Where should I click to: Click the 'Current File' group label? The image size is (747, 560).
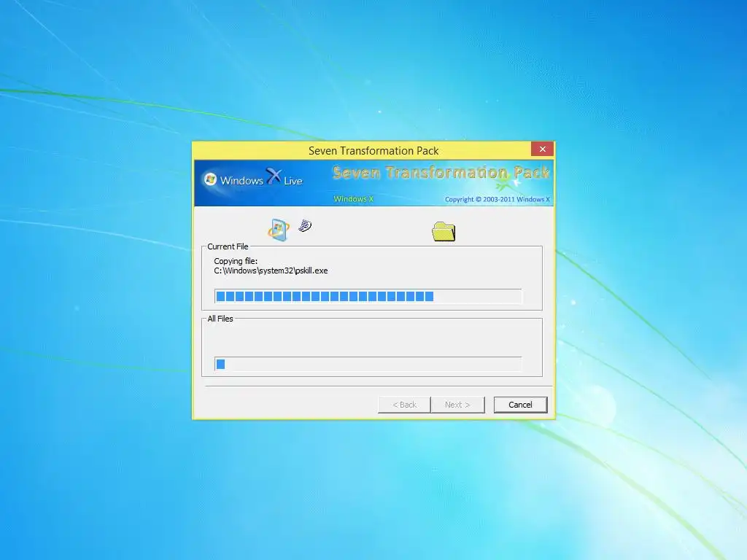click(x=228, y=246)
